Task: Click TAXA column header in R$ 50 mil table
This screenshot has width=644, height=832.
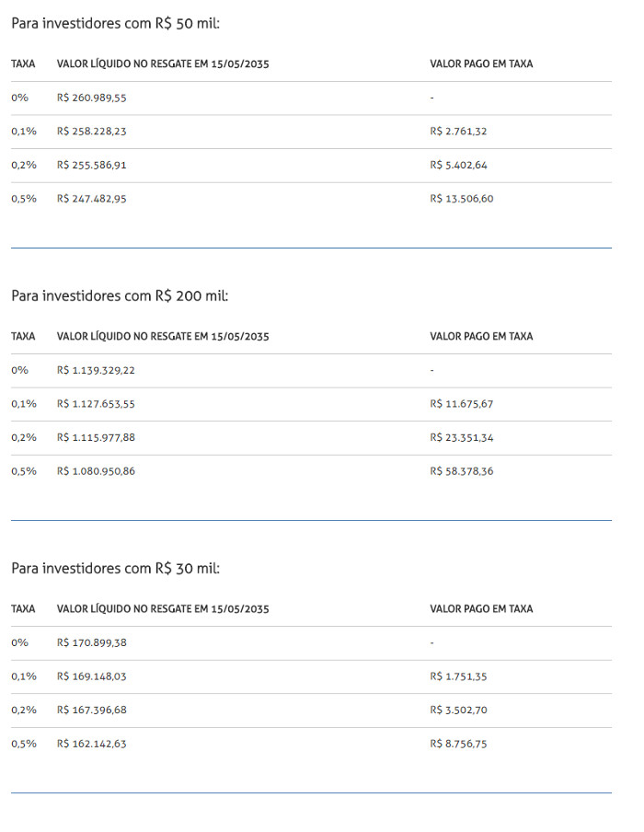Action: (23, 64)
